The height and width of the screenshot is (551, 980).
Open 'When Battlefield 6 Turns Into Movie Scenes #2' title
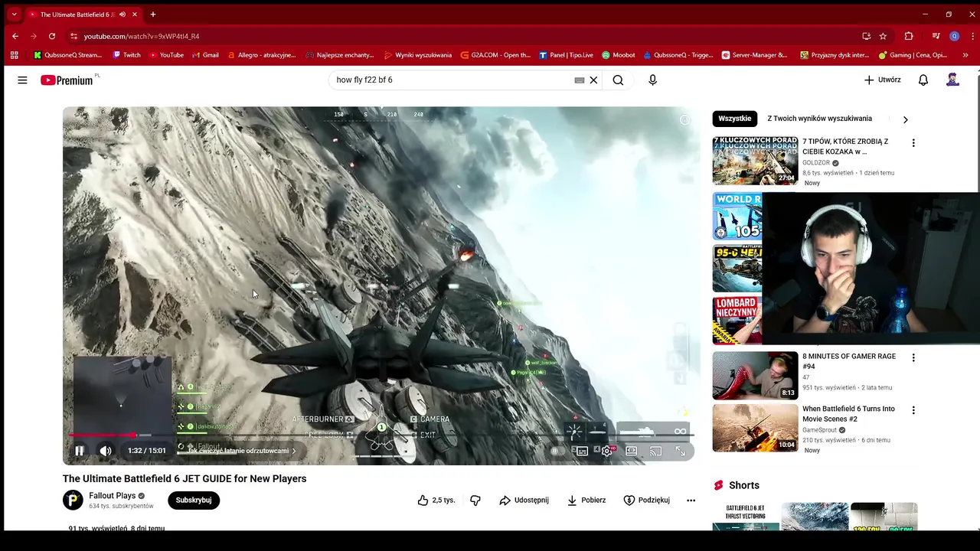point(848,414)
